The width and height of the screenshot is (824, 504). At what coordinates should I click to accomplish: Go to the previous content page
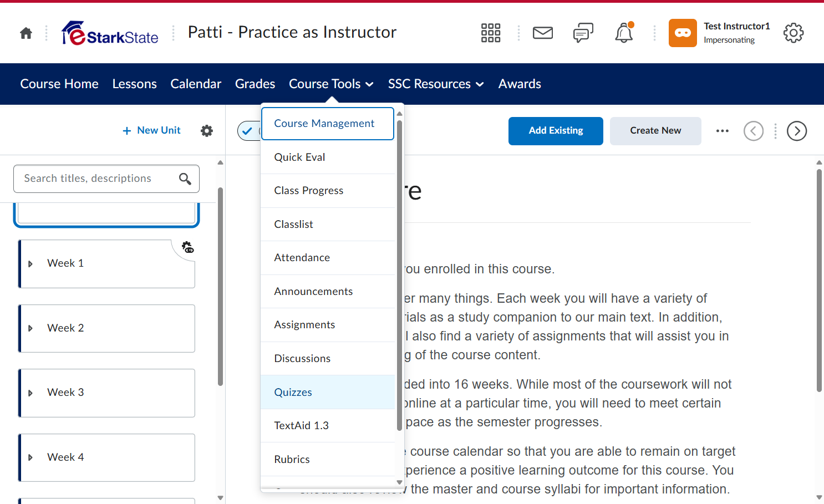pyautogui.click(x=754, y=131)
